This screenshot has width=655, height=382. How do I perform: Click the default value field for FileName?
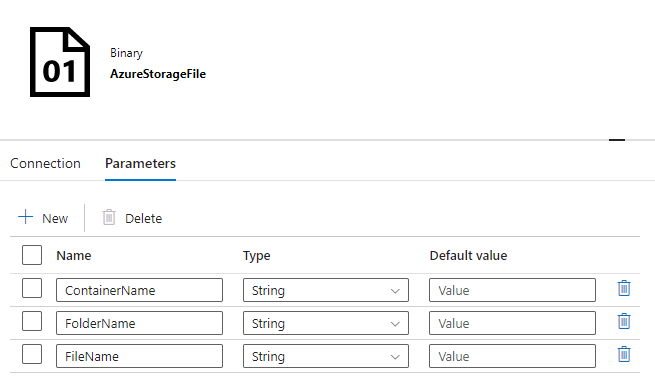[512, 356]
